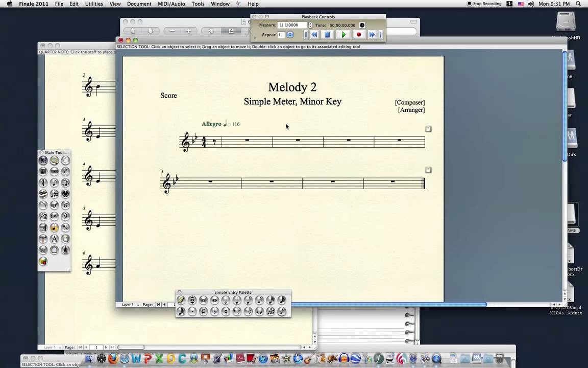The image size is (588, 368).
Task: Choose the whole note in Simple Entry Palette
Action: pyautogui.click(x=214, y=300)
